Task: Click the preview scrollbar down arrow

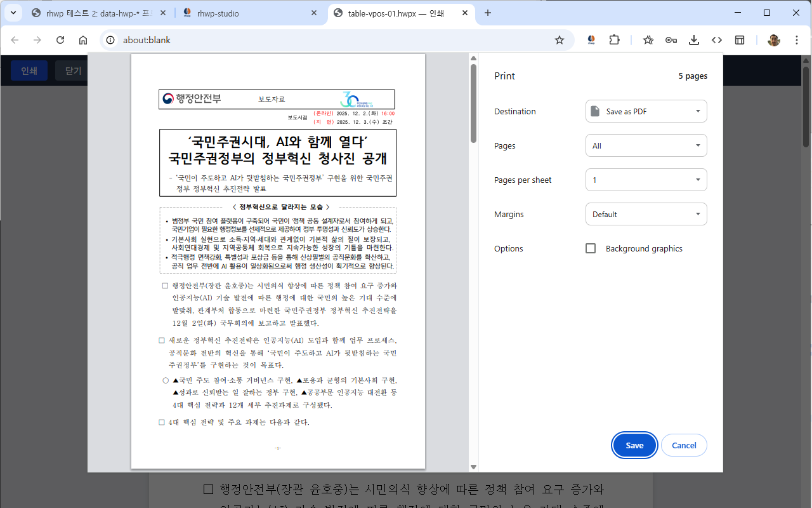Action: click(473, 467)
